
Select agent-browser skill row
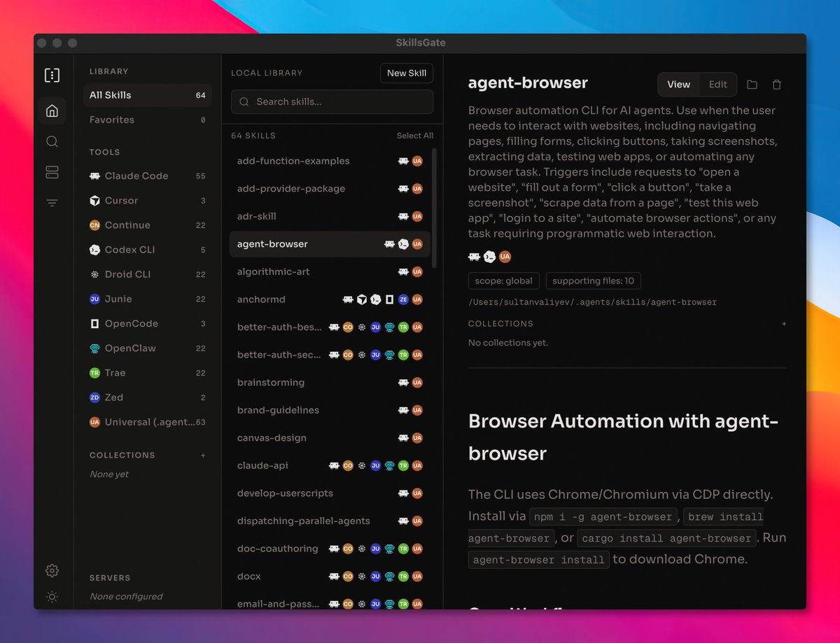pos(330,244)
